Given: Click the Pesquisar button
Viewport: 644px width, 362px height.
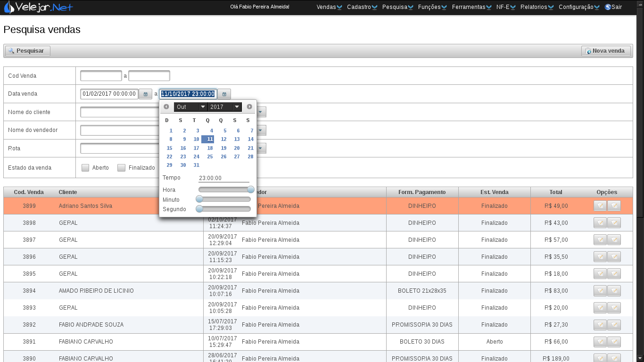Looking at the screenshot, I should [x=28, y=51].
